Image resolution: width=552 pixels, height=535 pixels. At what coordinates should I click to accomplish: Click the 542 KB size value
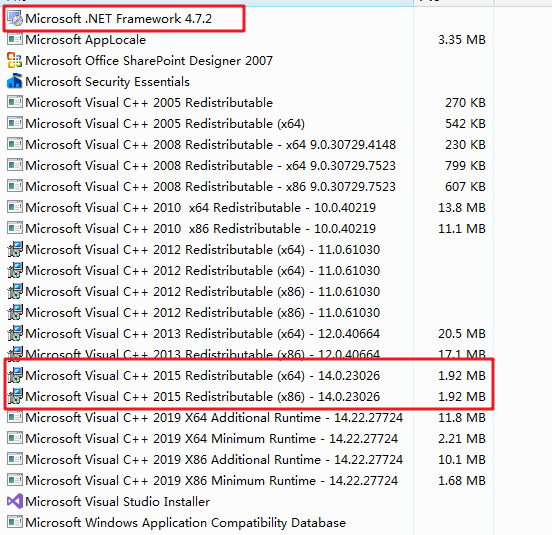pos(465,124)
